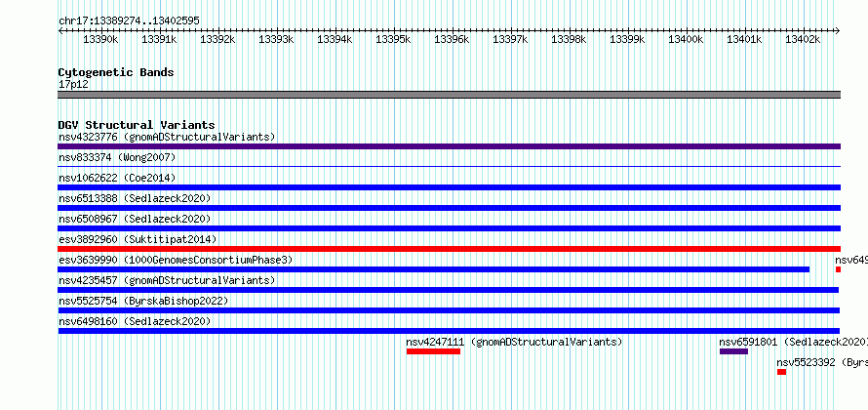Click the 13402k ruler label
Screen dimensions: 868x410
(803, 39)
